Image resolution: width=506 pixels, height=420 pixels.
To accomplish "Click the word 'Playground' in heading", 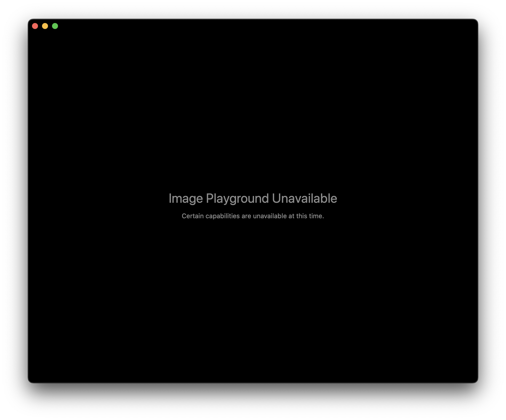I will (237, 198).
